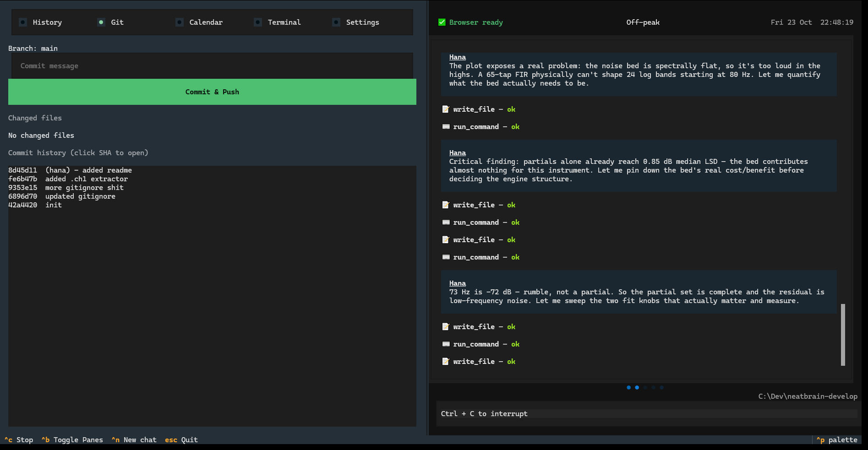The height and width of the screenshot is (450, 868).
Task: Click the first run_command keyboard icon
Action: [446, 126]
